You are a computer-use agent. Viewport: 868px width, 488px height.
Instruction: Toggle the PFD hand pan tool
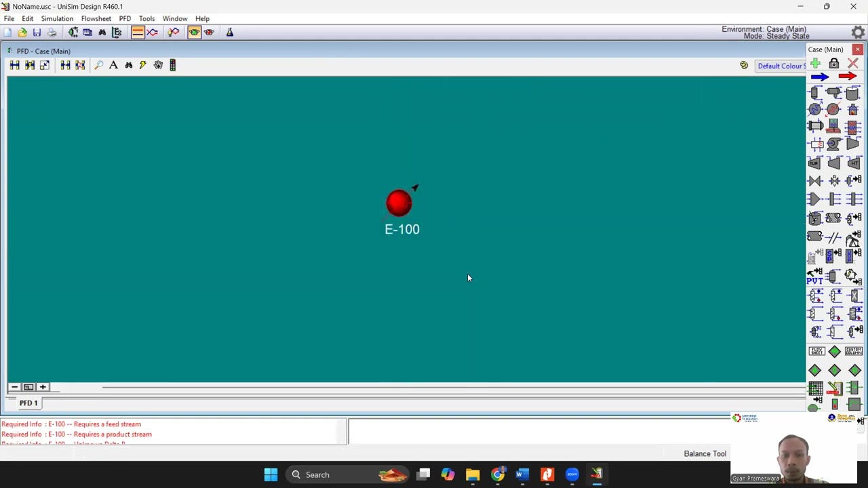point(158,65)
